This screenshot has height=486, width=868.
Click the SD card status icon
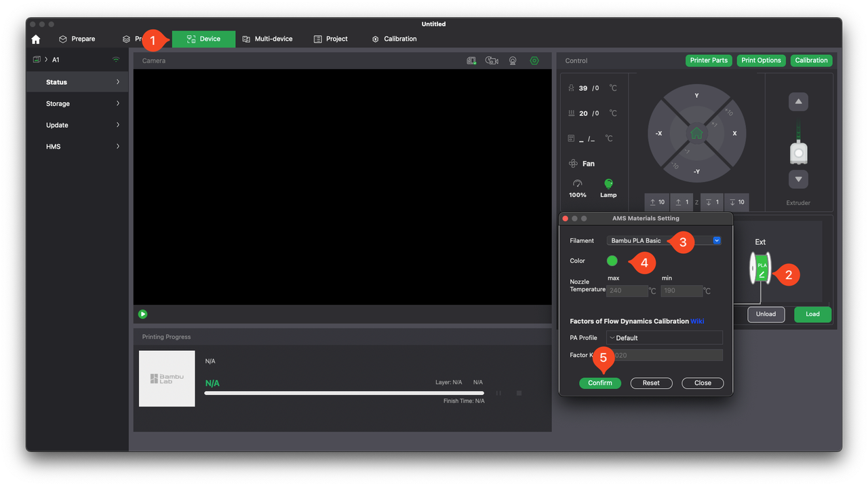click(471, 61)
